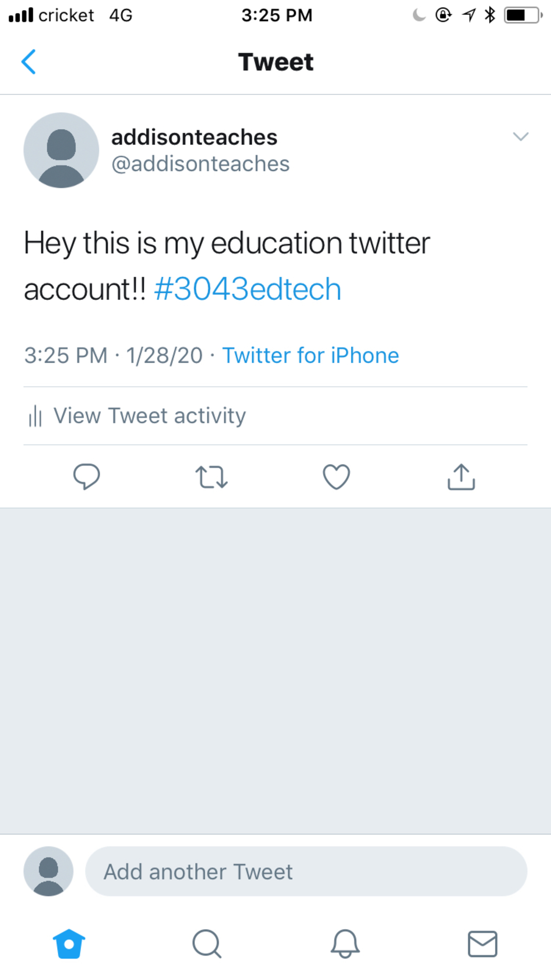Open the addisonteaches display name
Image resolution: width=551 pixels, height=980 pixels.
click(x=194, y=137)
